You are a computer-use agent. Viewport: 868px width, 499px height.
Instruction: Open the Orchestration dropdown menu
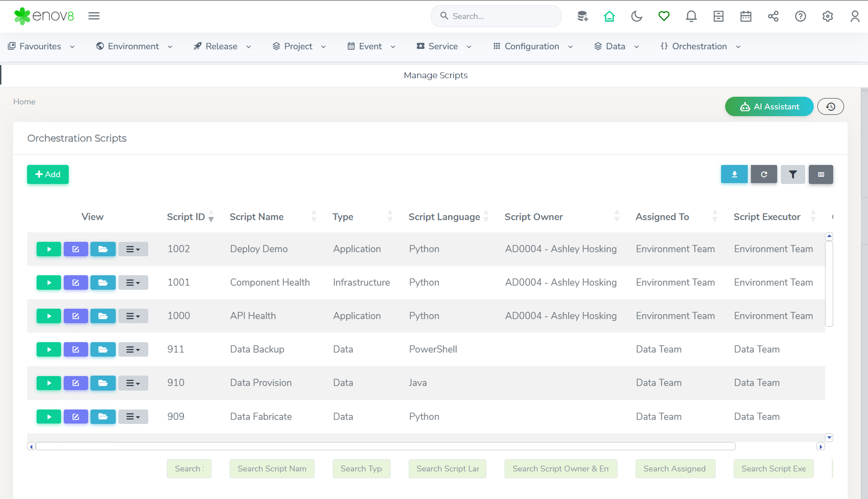[x=700, y=47]
